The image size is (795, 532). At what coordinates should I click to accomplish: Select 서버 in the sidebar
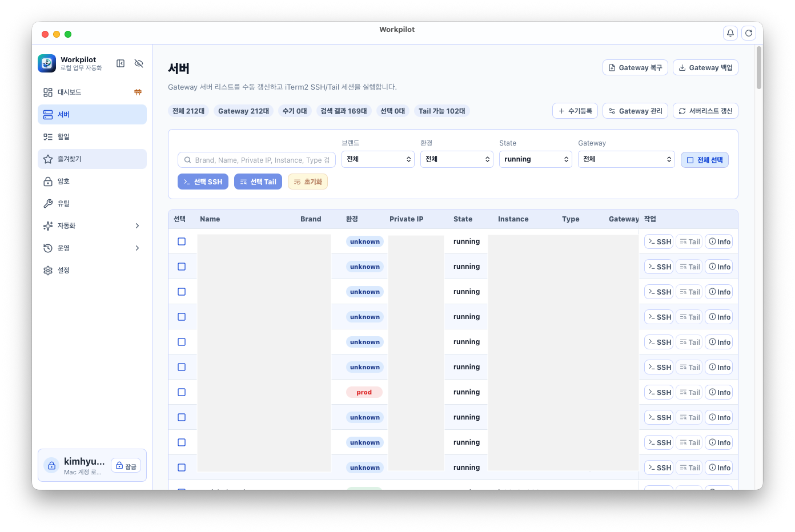pyautogui.click(x=92, y=114)
